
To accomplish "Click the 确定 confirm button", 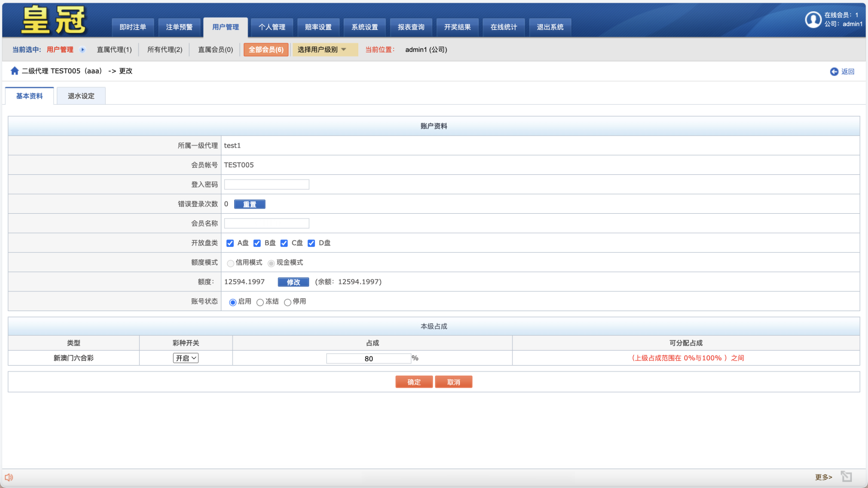I will pos(414,381).
